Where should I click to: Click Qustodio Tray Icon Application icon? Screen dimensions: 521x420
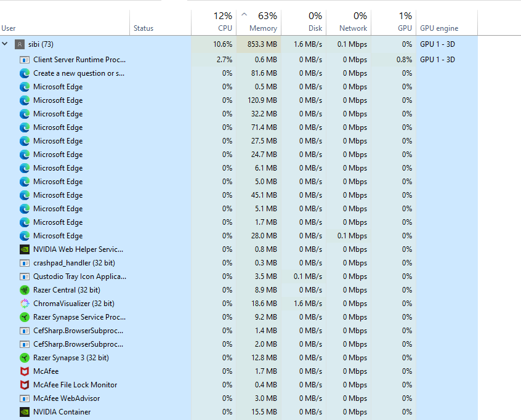25,277
